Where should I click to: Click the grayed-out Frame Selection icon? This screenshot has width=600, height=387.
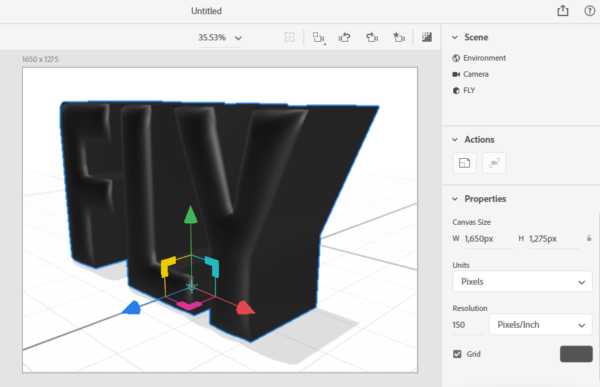[x=290, y=37]
